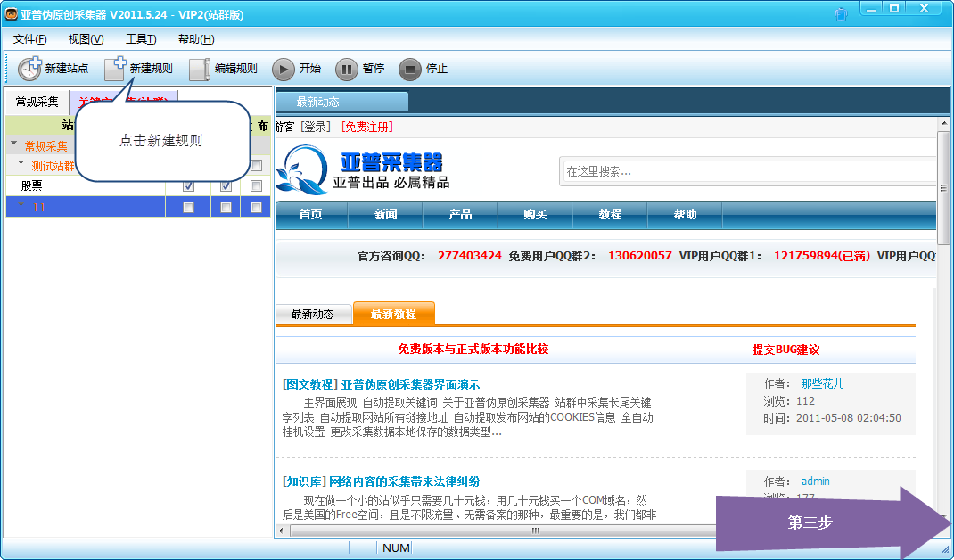Tick the middle checkbox in the 11 row
This screenshot has height=560, width=954.
tap(226, 207)
